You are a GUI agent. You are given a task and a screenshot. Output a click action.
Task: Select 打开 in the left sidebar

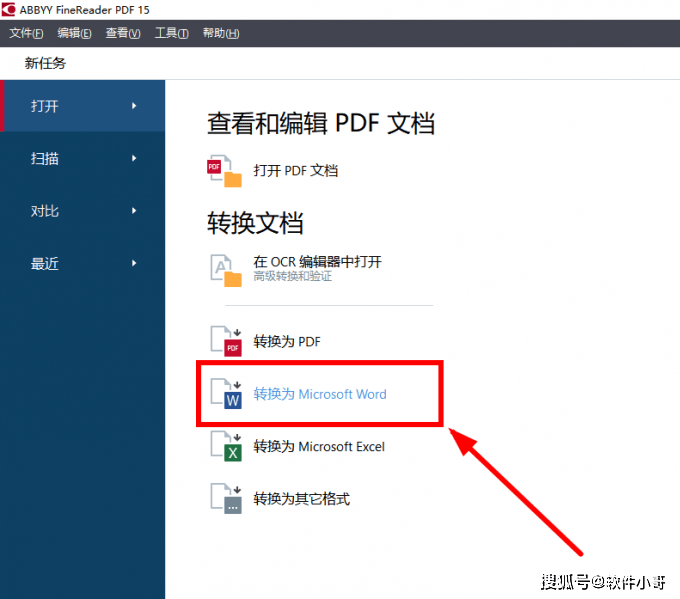coord(82,106)
